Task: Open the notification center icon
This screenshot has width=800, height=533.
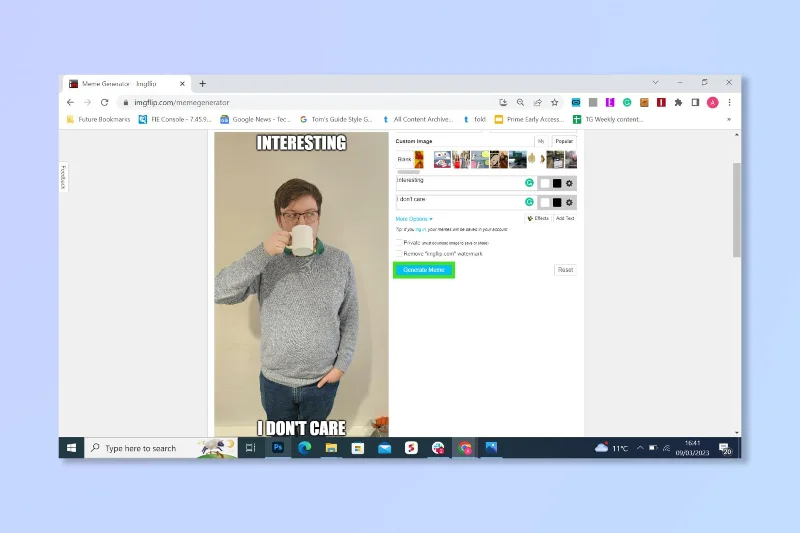Action: click(x=725, y=448)
